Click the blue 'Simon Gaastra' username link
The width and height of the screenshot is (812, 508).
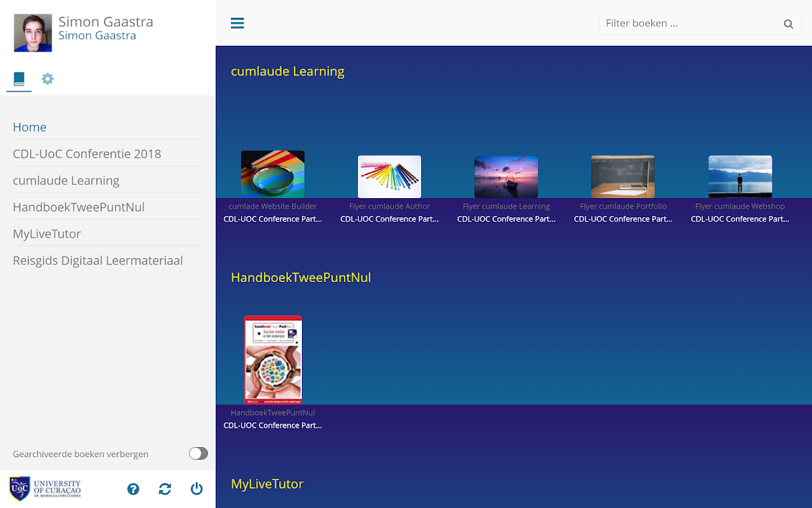click(x=97, y=36)
